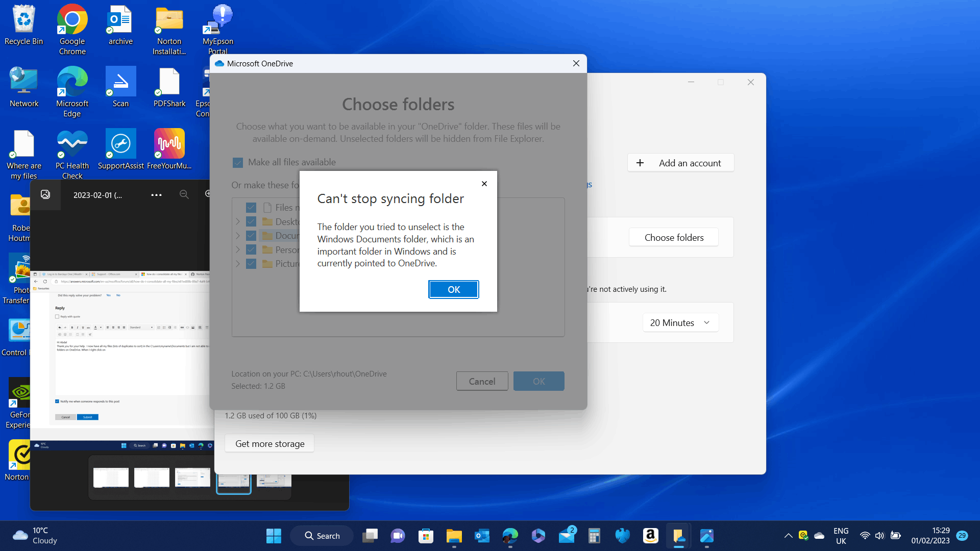Close the Can't stop syncing dialog
This screenshot has width=980, height=551.
click(x=484, y=184)
